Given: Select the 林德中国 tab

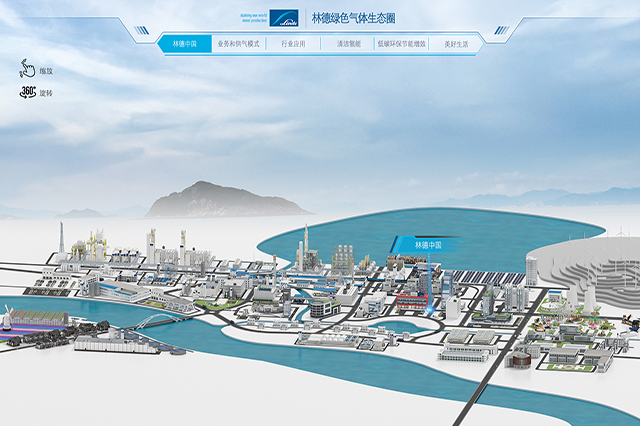Looking at the screenshot, I should [184, 44].
